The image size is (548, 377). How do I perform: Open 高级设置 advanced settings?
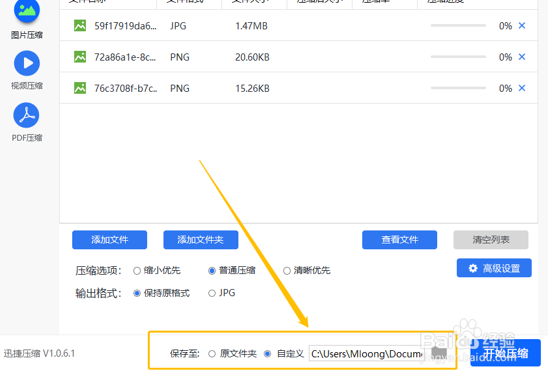pos(494,268)
